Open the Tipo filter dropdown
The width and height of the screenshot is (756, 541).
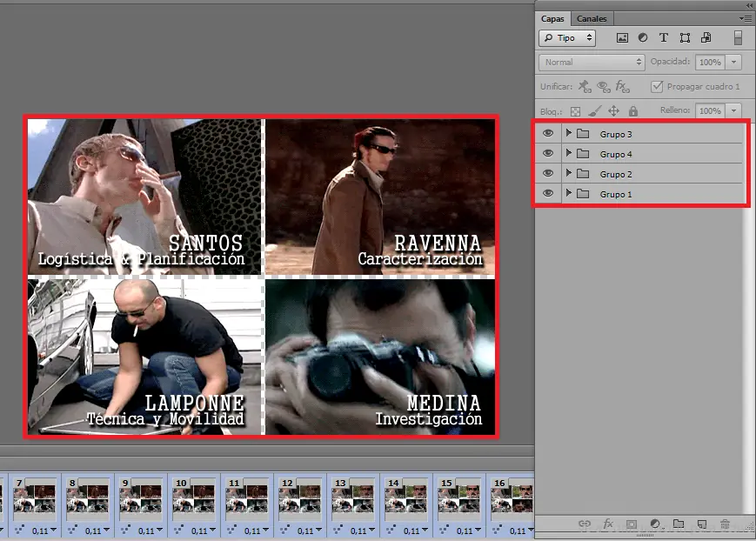click(x=566, y=38)
